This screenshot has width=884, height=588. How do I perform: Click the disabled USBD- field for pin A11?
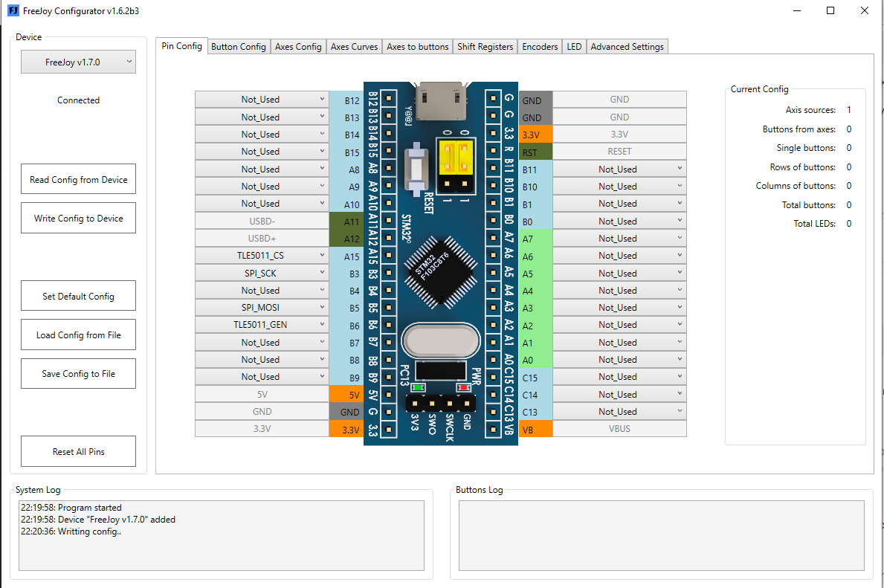point(262,221)
